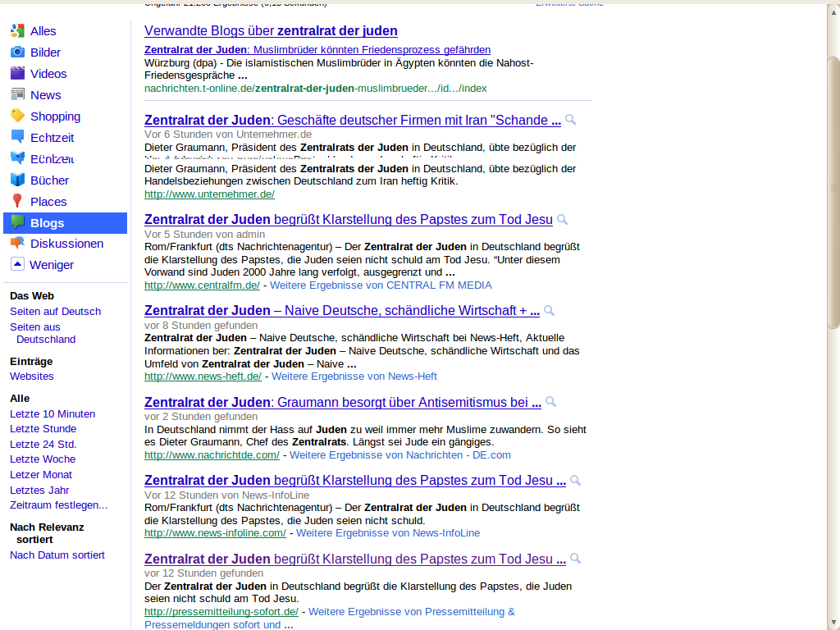Screen dimensions: 840x630
Task: Click the Places red pin icon
Action: point(18,202)
